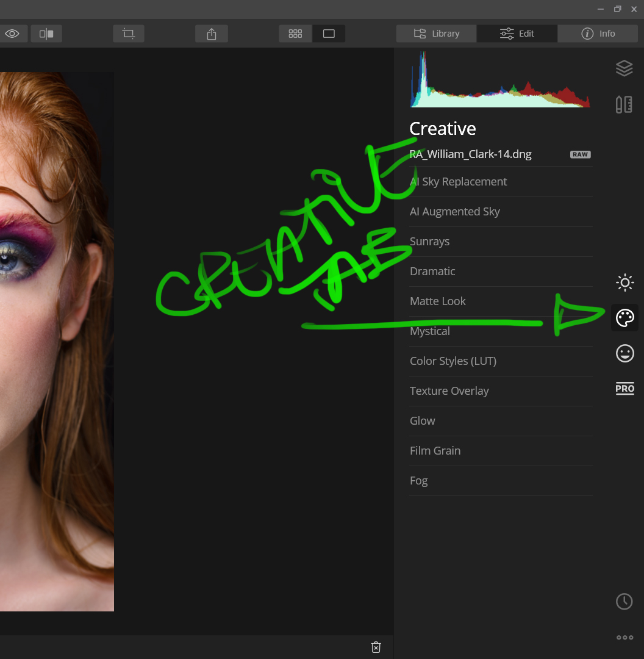Expand AI Sky Replacement tool
The image size is (644, 659).
coord(501,182)
